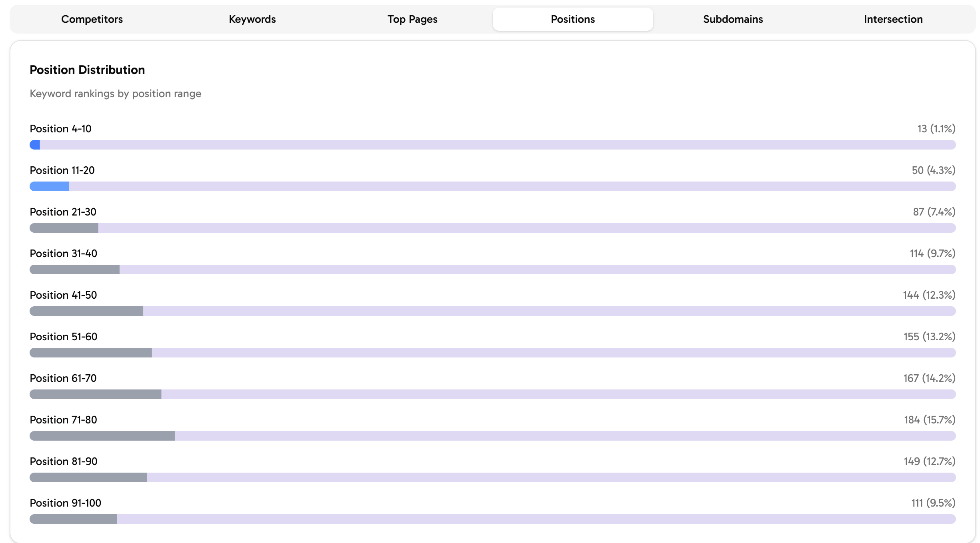Click the Position 41-50 distribution bar

pyautogui.click(x=492, y=311)
